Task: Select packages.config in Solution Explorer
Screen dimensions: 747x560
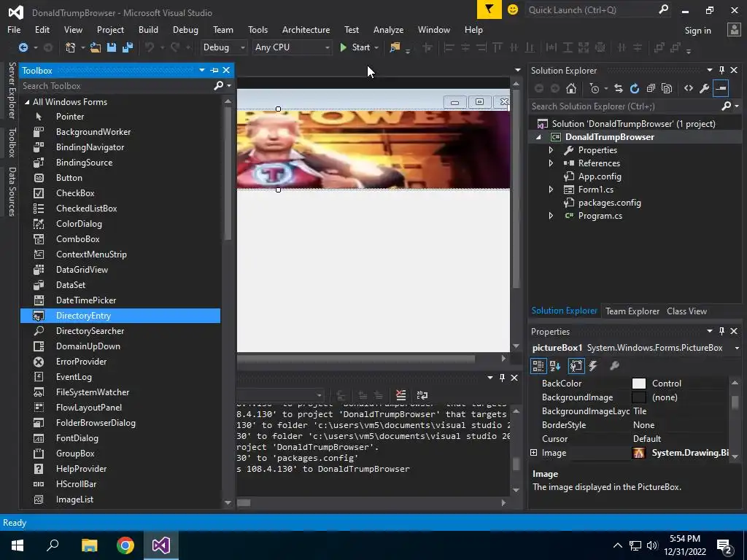Action: pos(609,203)
